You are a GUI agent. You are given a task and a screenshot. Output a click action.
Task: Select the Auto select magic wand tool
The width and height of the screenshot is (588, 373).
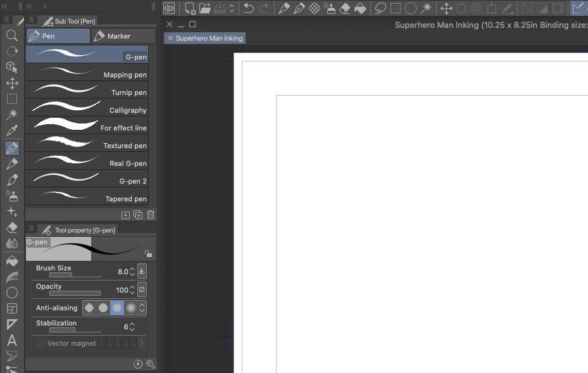tap(12, 115)
